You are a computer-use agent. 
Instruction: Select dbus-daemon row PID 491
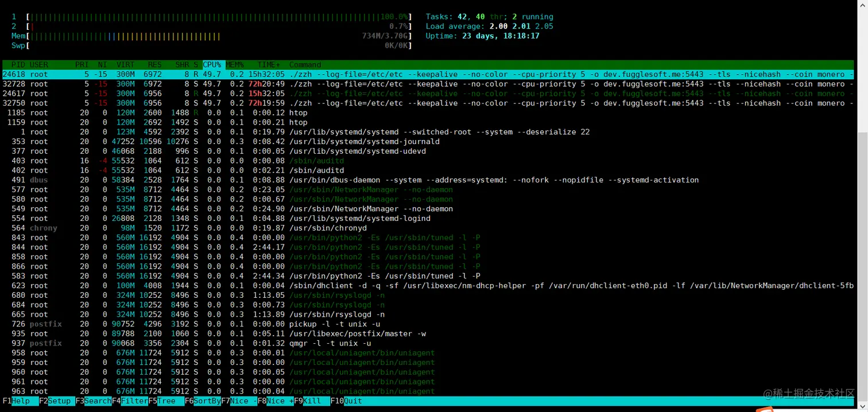pos(428,180)
